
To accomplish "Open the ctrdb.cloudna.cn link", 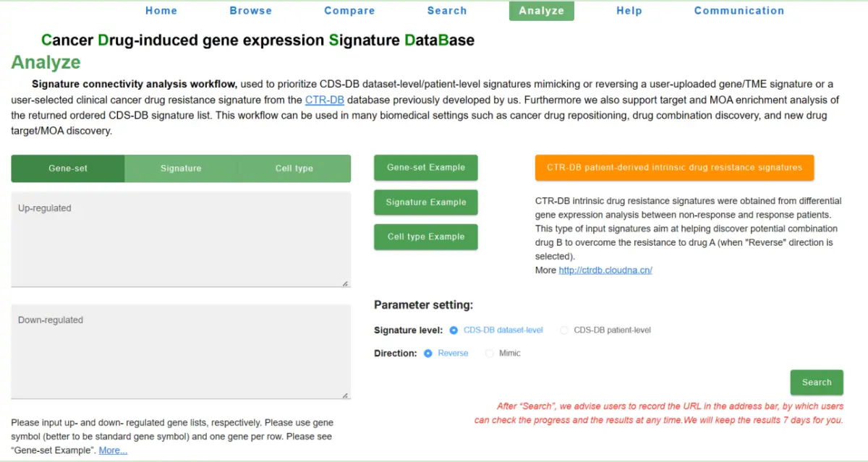I will (x=605, y=270).
